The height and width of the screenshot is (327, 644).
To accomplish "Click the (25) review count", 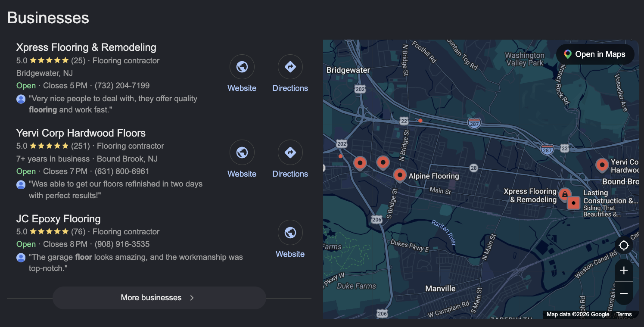I will click(x=78, y=61).
